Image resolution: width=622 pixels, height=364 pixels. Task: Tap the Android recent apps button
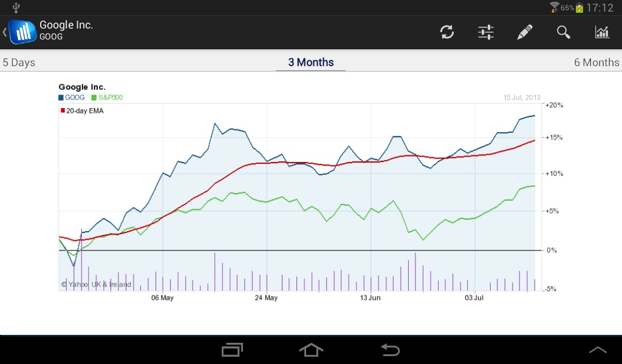tap(232, 349)
